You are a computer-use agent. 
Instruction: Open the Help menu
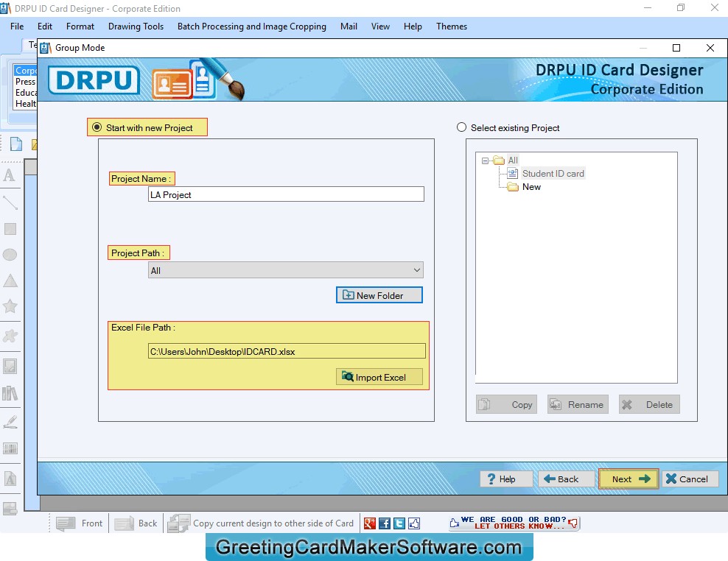point(413,27)
